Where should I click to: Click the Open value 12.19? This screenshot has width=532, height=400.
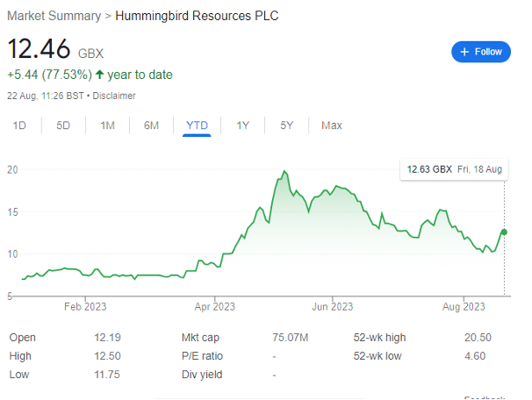tap(107, 338)
